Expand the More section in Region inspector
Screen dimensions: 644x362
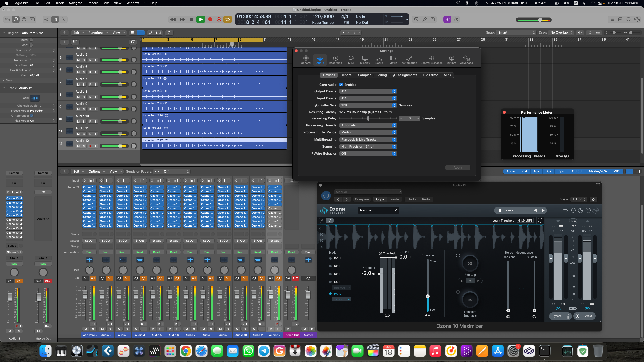[x=9, y=80]
